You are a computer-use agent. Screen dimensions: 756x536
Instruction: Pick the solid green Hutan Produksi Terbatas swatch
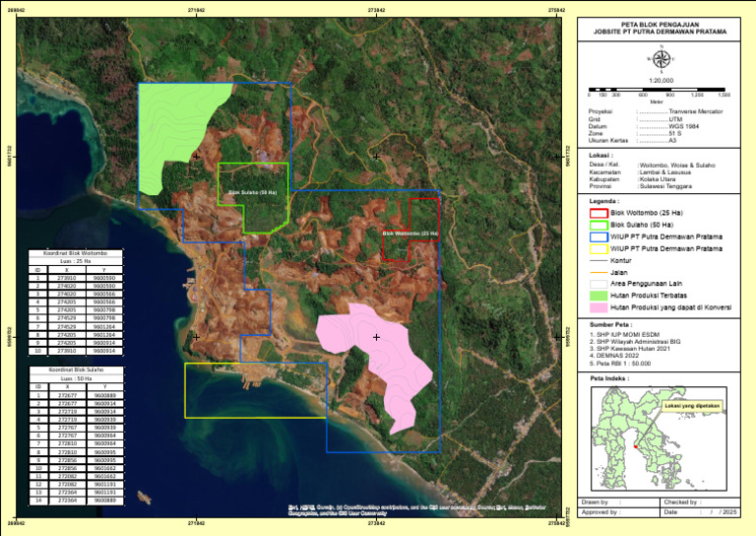coord(598,296)
